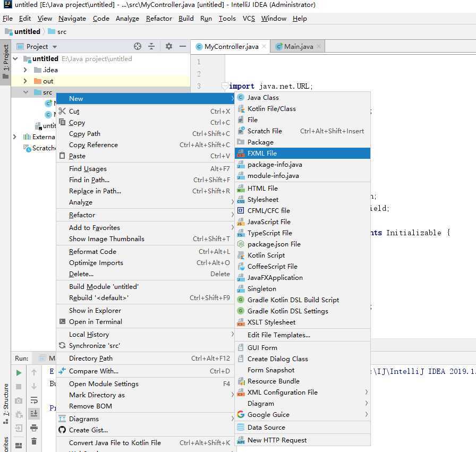Click the stop square icon in Run panel

pyautogui.click(x=19, y=387)
